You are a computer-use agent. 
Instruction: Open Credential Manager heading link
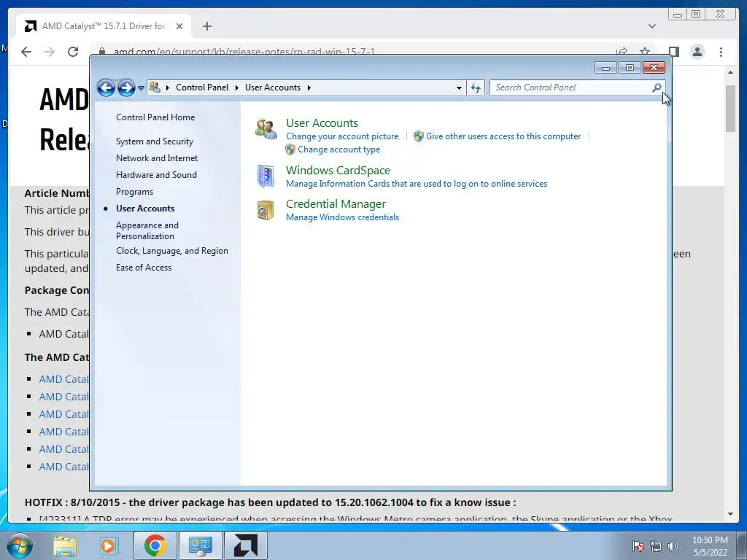(336, 204)
